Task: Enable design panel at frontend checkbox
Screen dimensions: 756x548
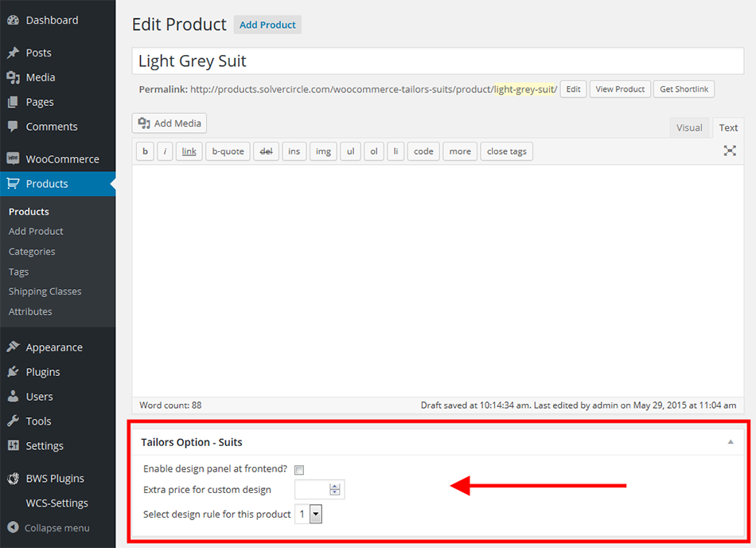Action: (299, 469)
